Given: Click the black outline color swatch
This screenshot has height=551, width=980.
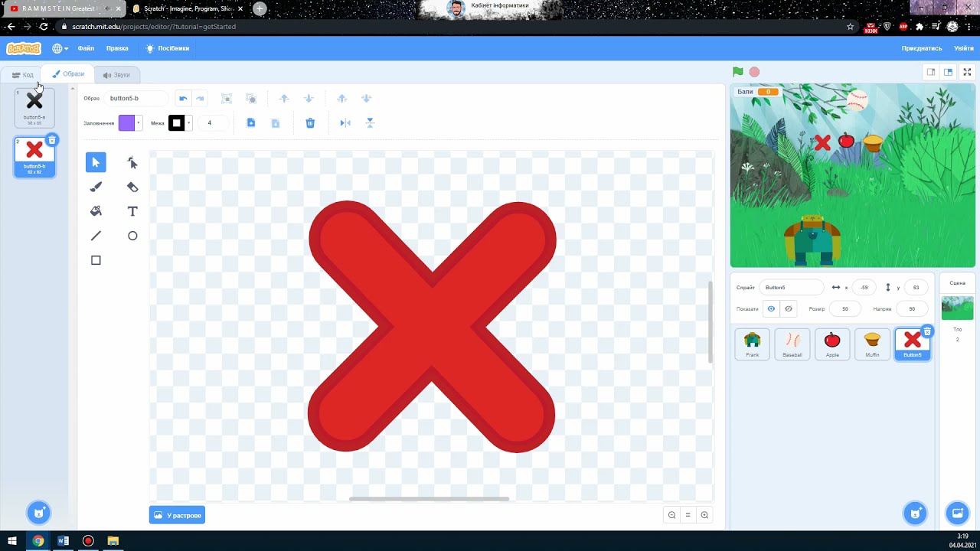Looking at the screenshot, I should (176, 123).
